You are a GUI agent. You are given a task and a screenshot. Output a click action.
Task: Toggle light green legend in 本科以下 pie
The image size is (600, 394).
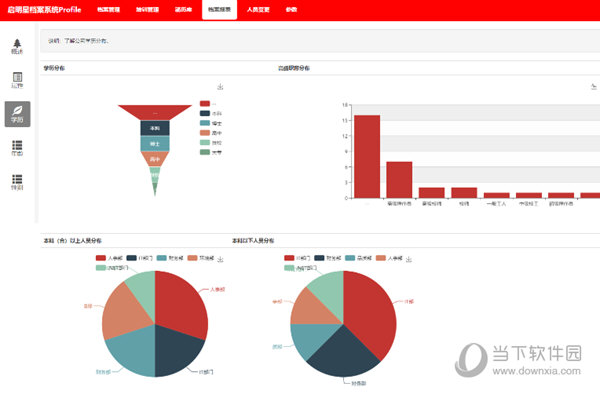(300, 268)
